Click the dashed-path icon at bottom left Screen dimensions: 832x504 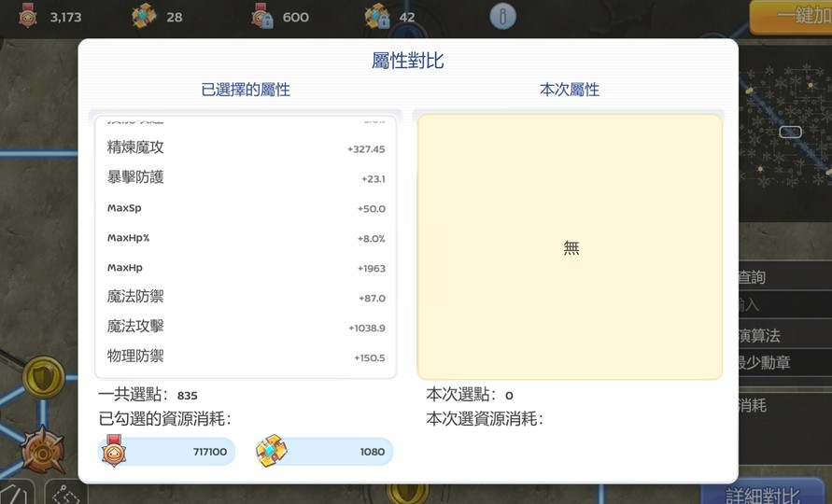tap(65, 494)
